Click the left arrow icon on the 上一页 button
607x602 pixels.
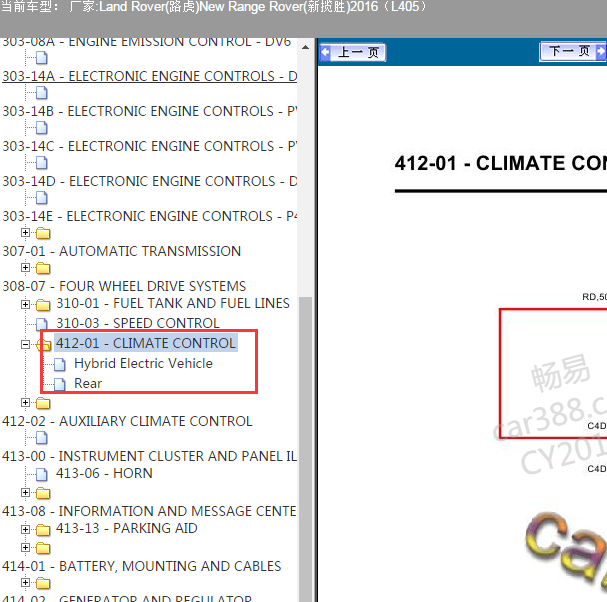tap(326, 52)
